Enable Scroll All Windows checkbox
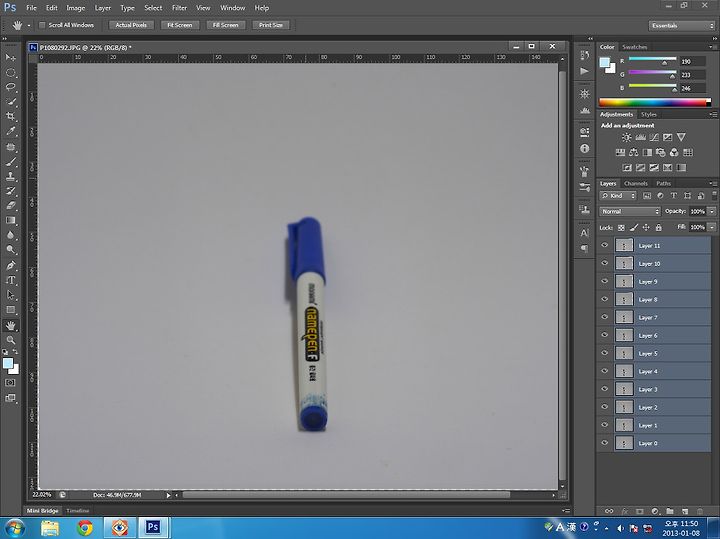The width and height of the screenshot is (720, 539). pyautogui.click(x=42, y=25)
